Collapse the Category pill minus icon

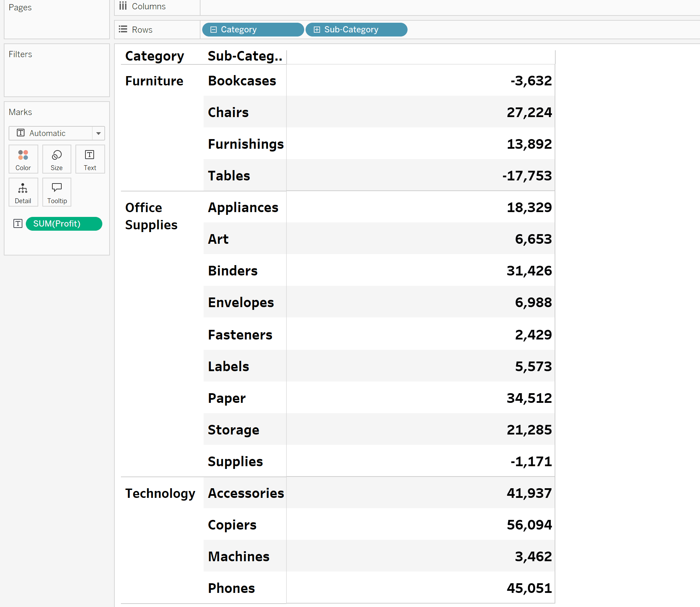click(213, 30)
